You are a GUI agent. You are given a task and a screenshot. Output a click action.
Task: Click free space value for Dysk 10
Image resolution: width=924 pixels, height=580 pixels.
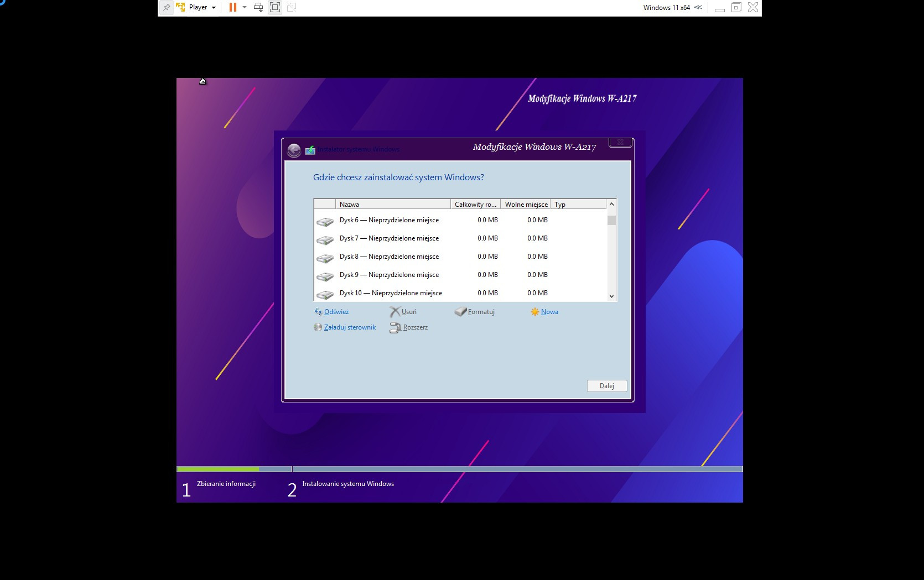[x=537, y=293]
